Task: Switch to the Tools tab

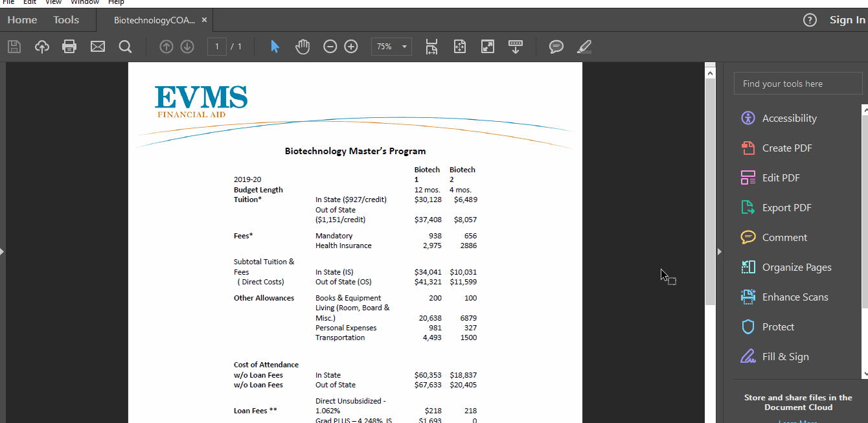Action: point(65,19)
